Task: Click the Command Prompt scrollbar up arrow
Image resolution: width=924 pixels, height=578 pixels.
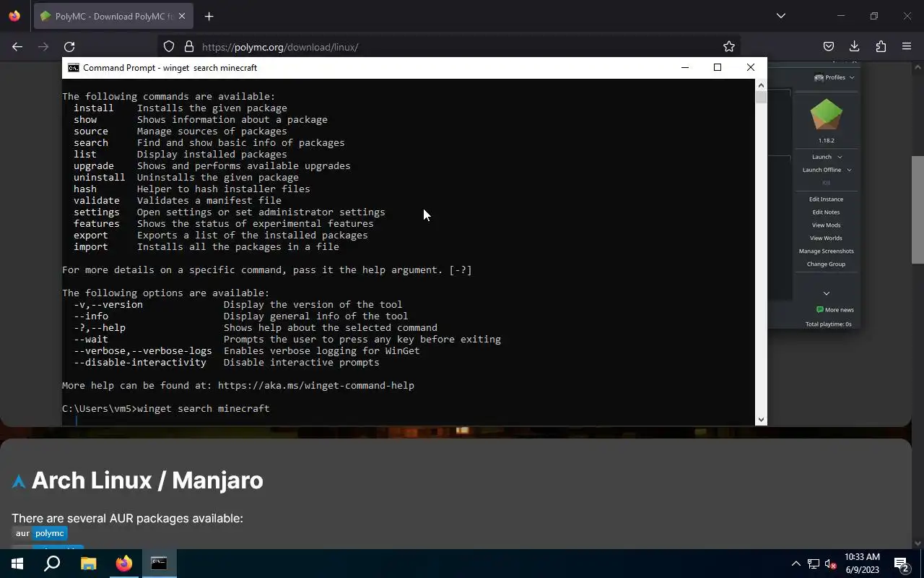Action: (761, 85)
